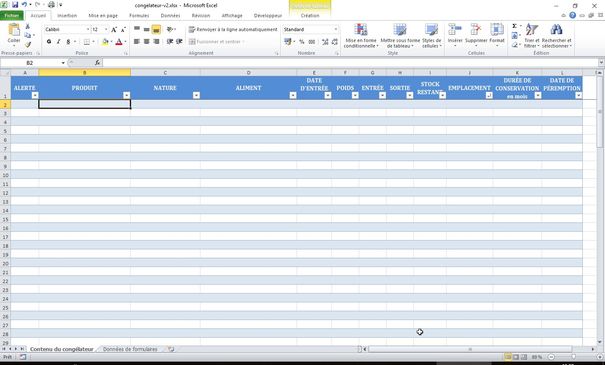
Task: Click horizontal scrollbar at bottom
Action: pyautogui.click(x=470, y=349)
